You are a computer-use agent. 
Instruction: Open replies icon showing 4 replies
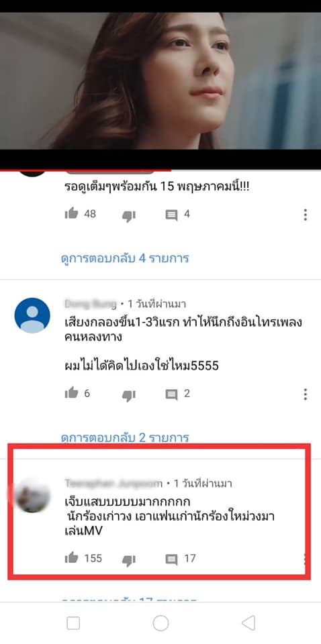171,215
